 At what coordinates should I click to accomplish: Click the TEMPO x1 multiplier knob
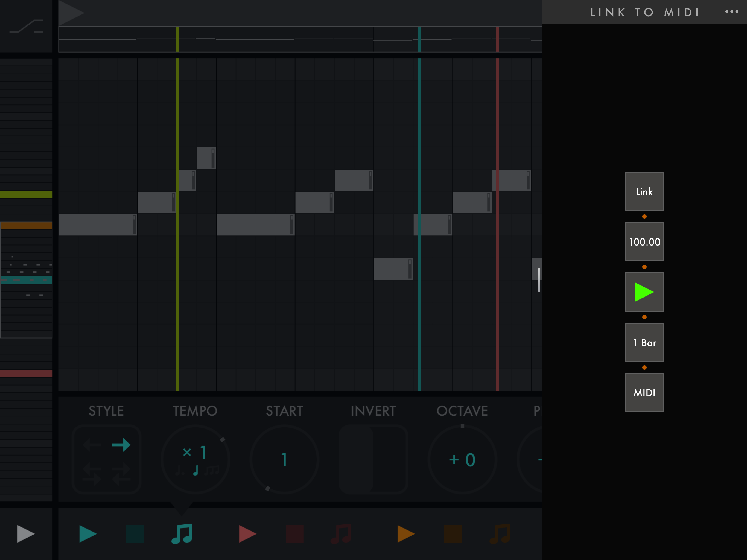[x=195, y=459]
